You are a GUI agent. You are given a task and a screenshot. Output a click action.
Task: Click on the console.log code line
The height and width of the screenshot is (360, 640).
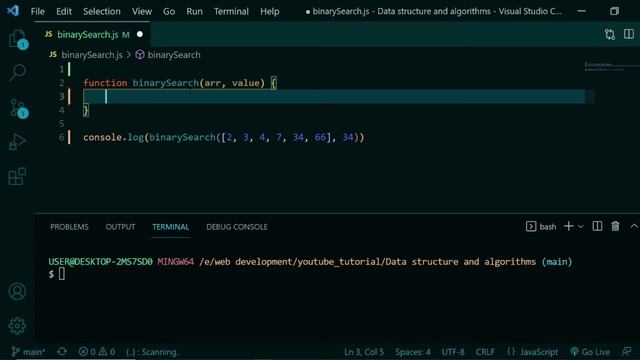(223, 137)
